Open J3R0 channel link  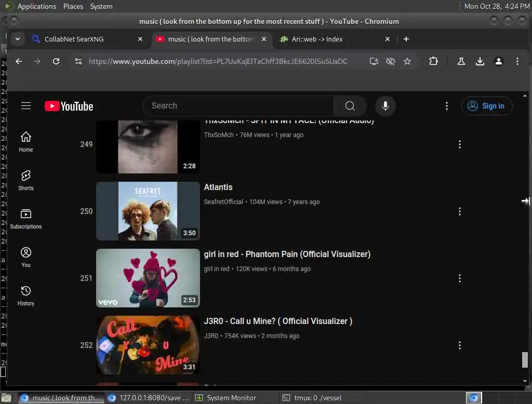(211, 336)
